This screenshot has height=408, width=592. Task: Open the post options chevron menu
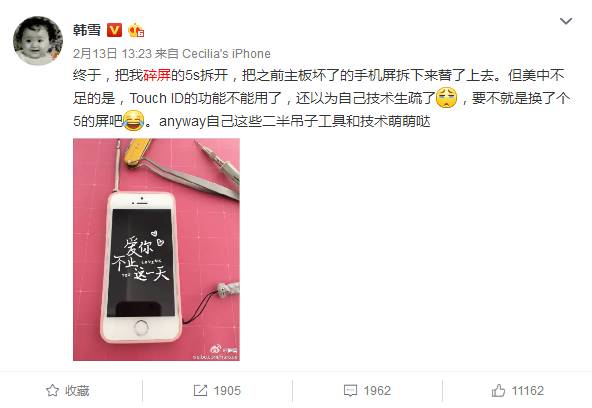(x=566, y=21)
